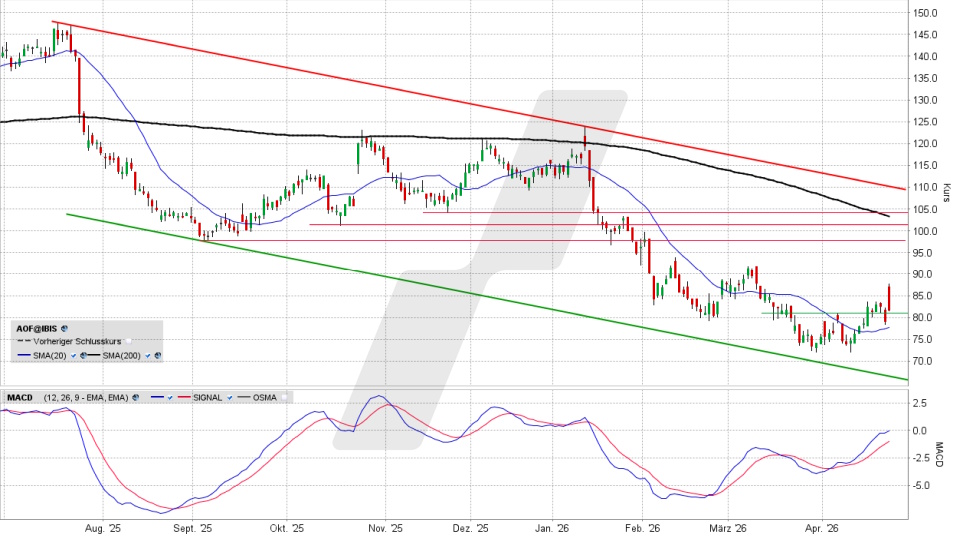Open settings icon next to SMA(200)
The image size is (960, 540).
click(x=158, y=356)
